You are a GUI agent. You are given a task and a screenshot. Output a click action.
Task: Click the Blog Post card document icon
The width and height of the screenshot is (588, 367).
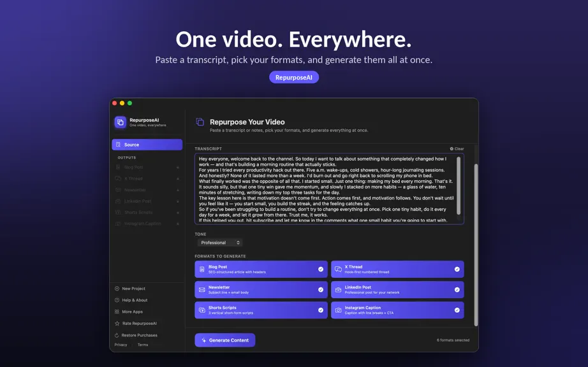[x=202, y=270]
